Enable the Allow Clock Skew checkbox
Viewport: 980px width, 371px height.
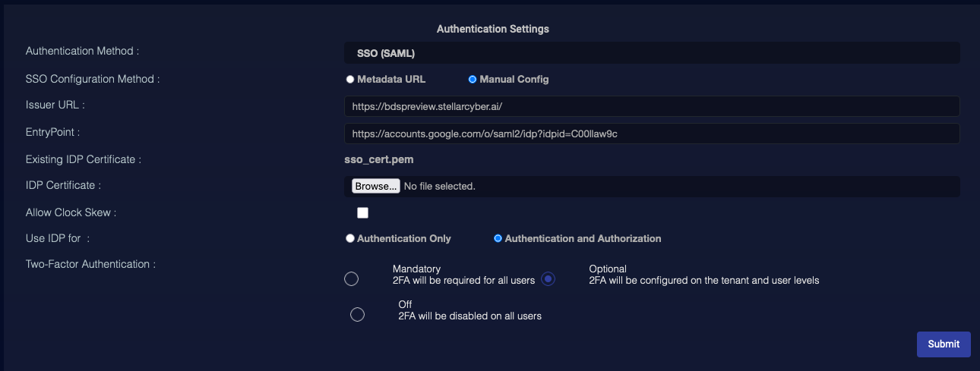click(x=362, y=213)
